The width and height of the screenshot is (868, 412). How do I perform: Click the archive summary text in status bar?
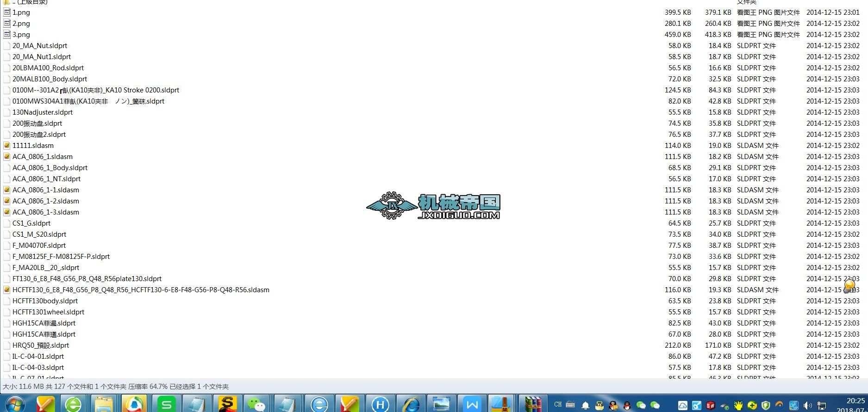116,387
